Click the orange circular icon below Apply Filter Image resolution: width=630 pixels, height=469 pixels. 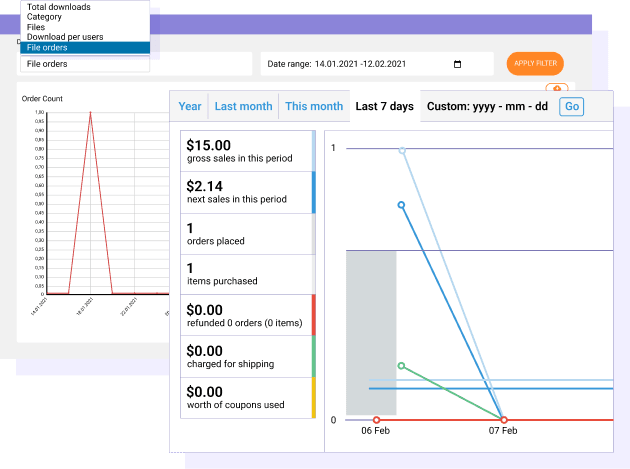click(x=557, y=89)
